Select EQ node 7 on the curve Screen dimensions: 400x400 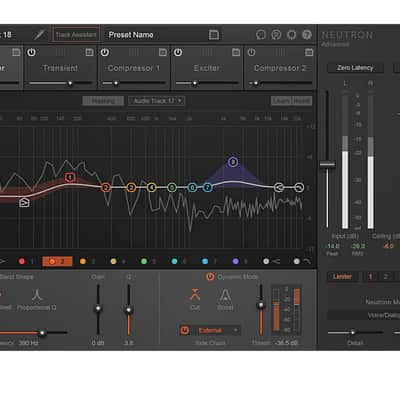(207, 188)
